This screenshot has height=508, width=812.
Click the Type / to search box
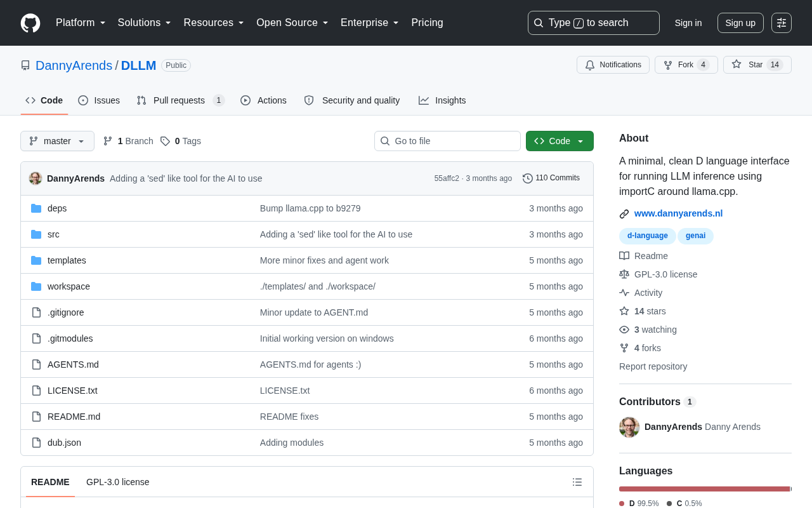(x=594, y=23)
